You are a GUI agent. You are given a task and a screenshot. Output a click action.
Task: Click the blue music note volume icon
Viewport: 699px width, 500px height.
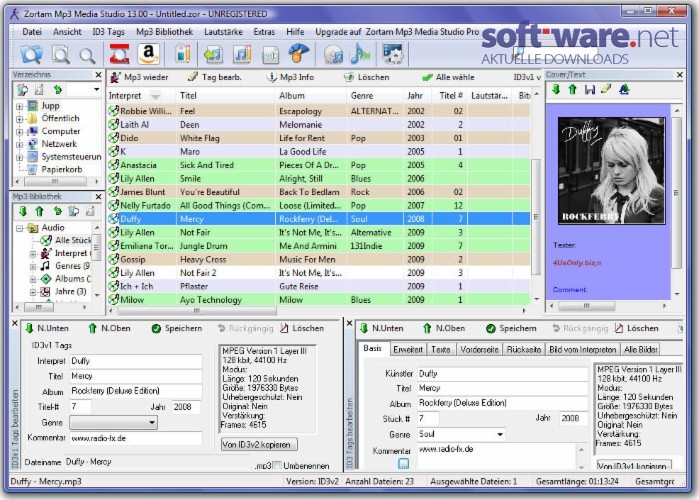coord(360,54)
